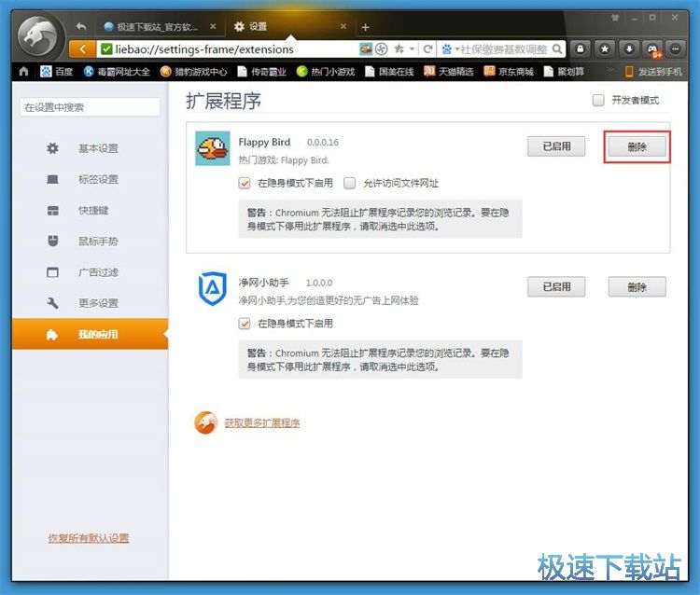Open the 毒霸网址大全 bookmark
The height and width of the screenshot is (595, 700).
pyautogui.click(x=117, y=72)
